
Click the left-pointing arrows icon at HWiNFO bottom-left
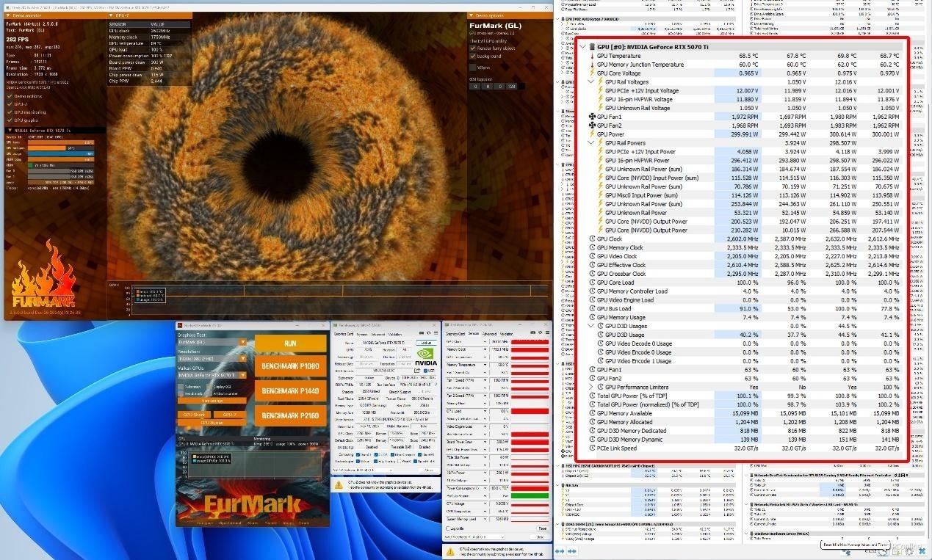click(x=560, y=551)
